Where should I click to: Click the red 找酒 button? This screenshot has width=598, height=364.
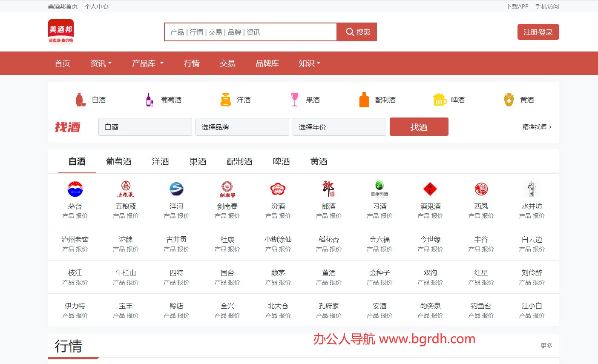[x=419, y=127]
